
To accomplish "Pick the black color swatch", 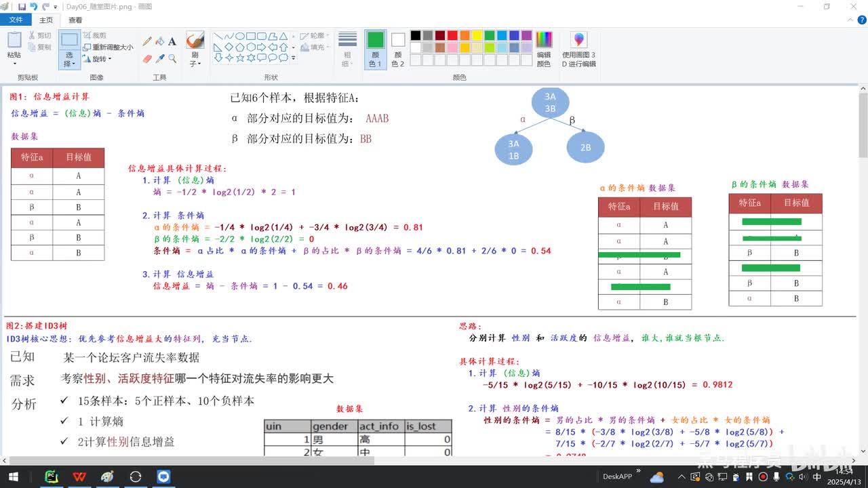I will pyautogui.click(x=416, y=35).
